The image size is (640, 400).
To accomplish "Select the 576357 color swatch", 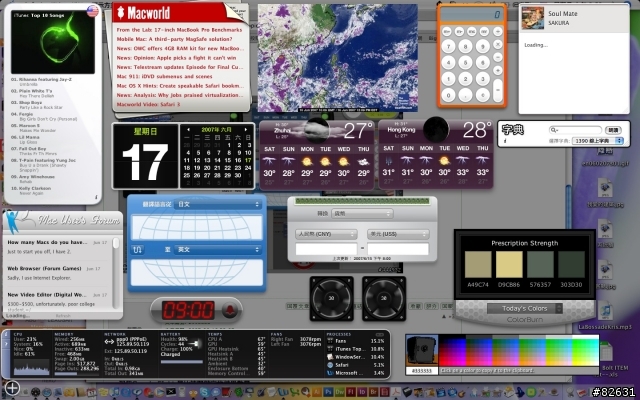I will click(540, 264).
